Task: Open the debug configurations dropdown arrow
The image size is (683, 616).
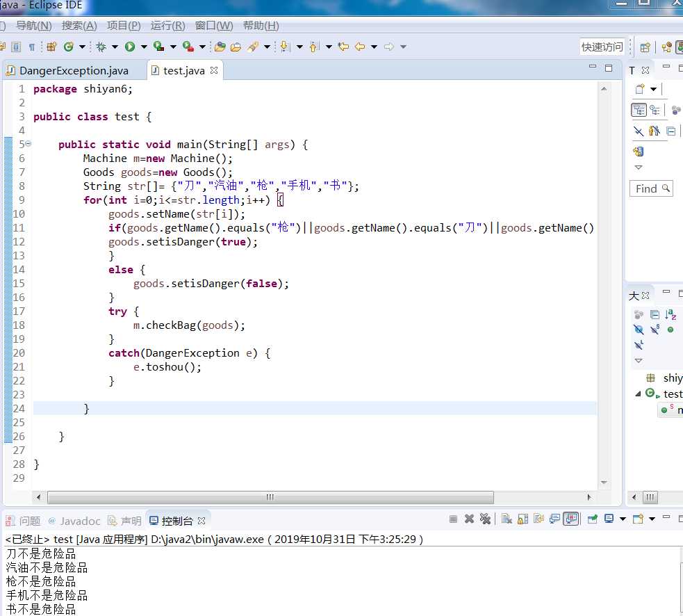Action: [115, 47]
